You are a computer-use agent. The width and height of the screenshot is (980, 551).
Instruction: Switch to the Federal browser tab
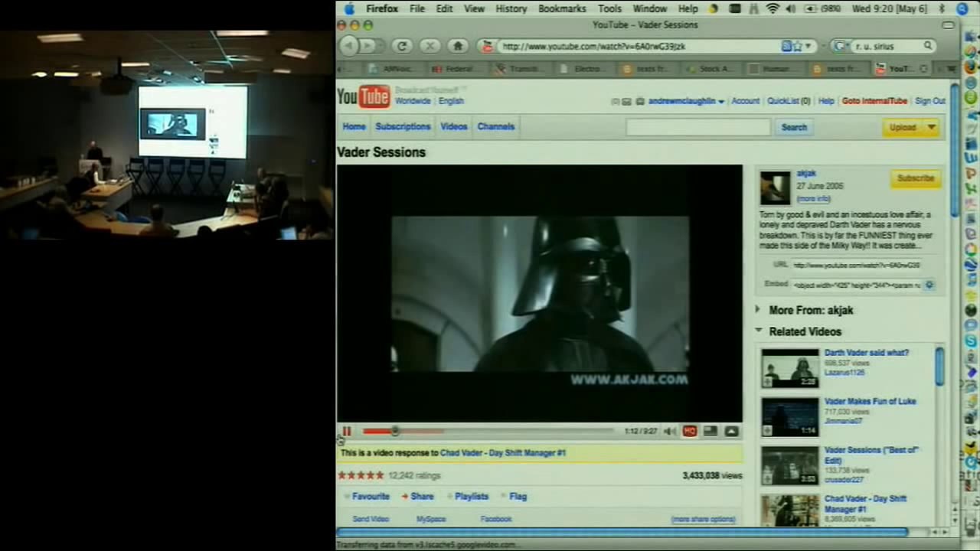(x=456, y=69)
